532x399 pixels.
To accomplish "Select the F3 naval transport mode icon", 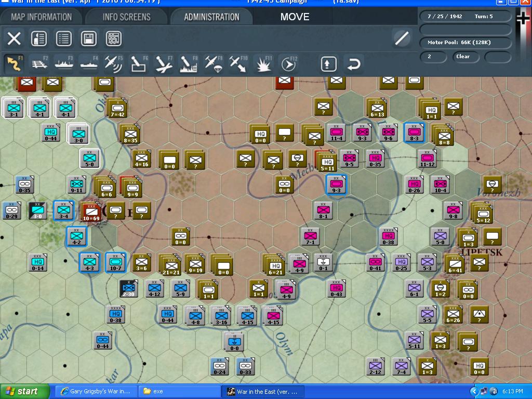I will [64, 64].
